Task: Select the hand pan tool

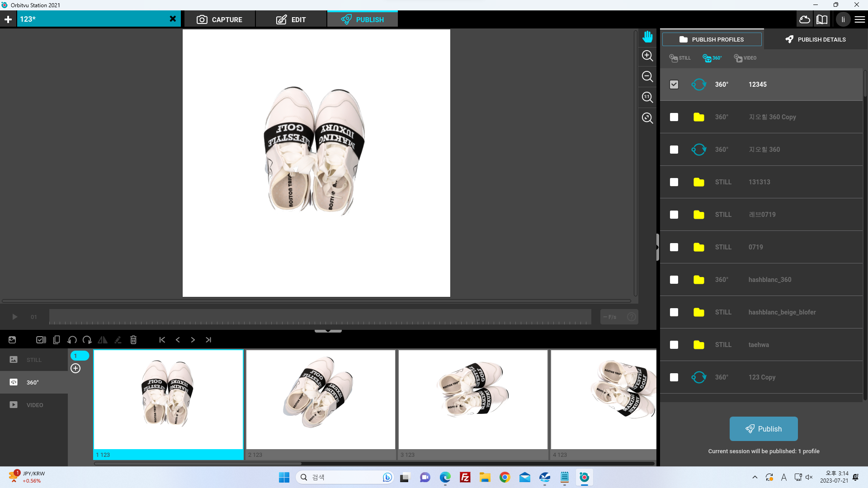Action: 647,36
